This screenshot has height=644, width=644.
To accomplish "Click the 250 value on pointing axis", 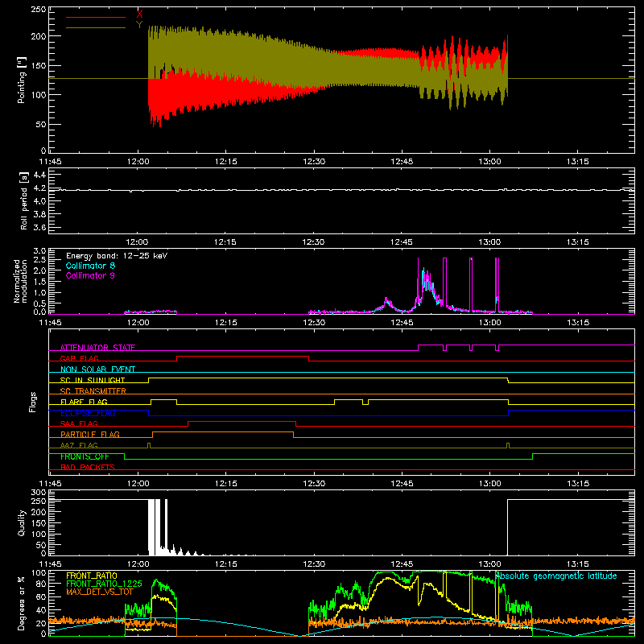I will (x=38, y=10).
